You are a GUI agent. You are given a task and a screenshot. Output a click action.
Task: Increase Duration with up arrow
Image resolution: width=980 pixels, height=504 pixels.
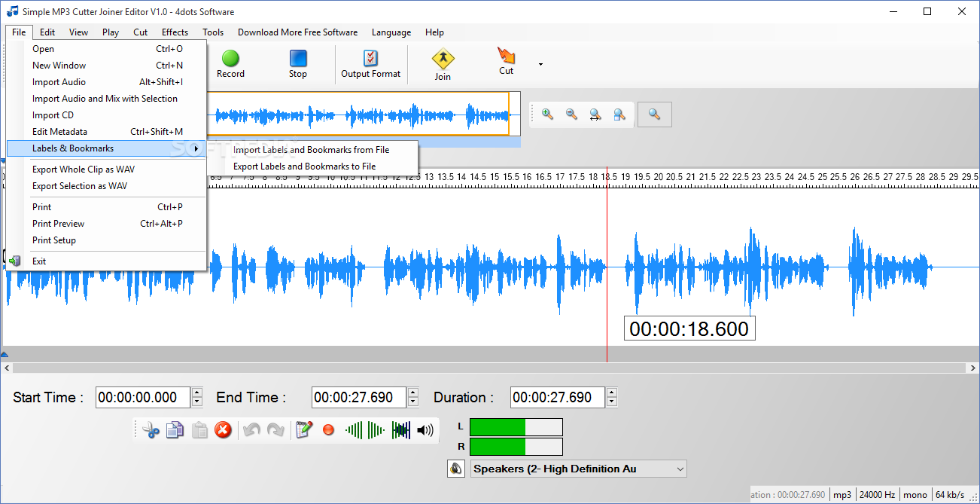click(x=611, y=393)
